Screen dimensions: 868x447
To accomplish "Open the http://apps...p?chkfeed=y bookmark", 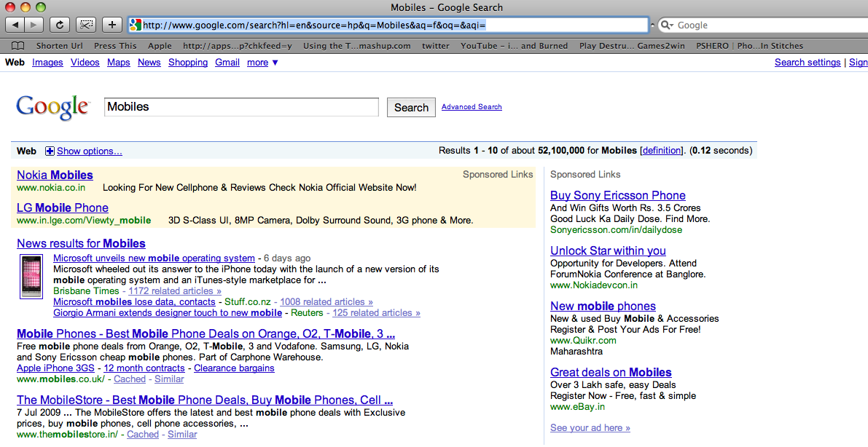I will [x=238, y=46].
